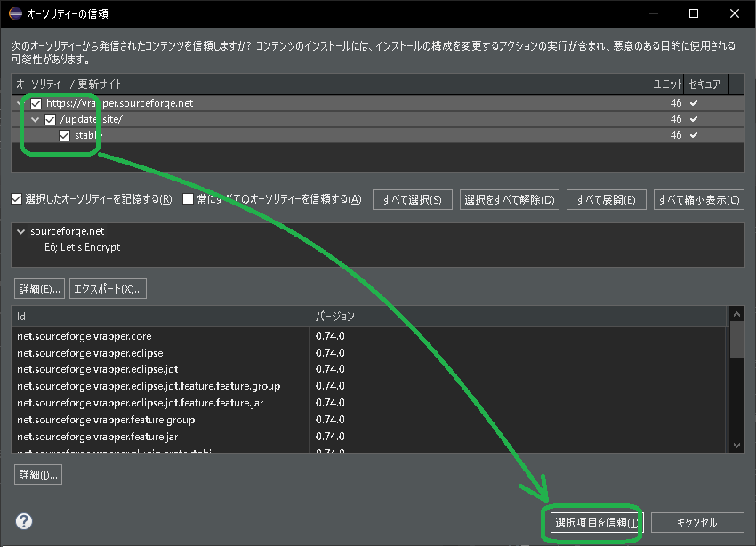Collapse the sourceforge.net certificate node
The image size is (756, 547).
[20, 231]
